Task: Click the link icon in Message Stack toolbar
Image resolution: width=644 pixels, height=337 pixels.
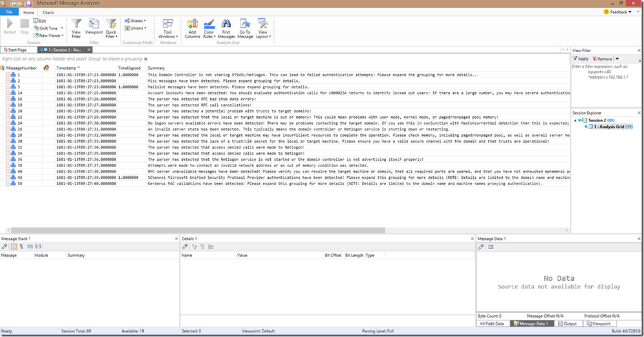Action: [x=5, y=247]
